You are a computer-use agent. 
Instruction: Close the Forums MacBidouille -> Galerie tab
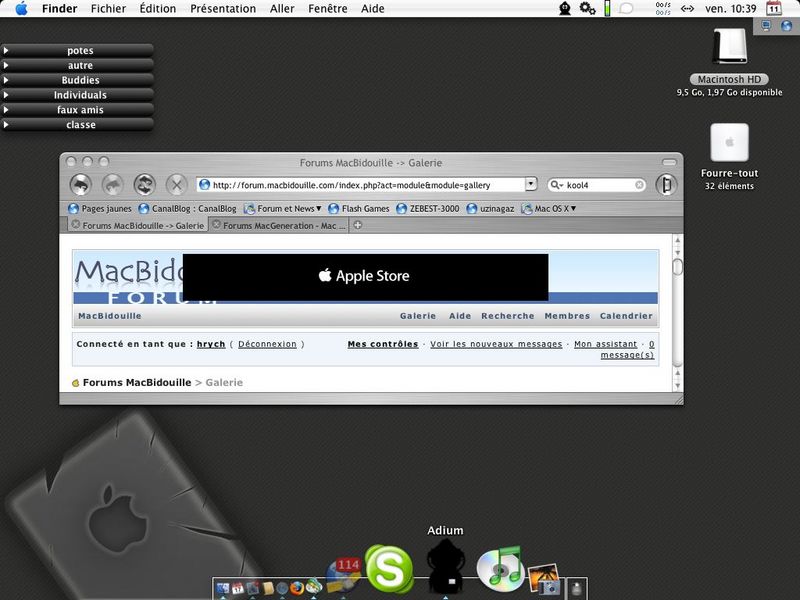pos(76,224)
